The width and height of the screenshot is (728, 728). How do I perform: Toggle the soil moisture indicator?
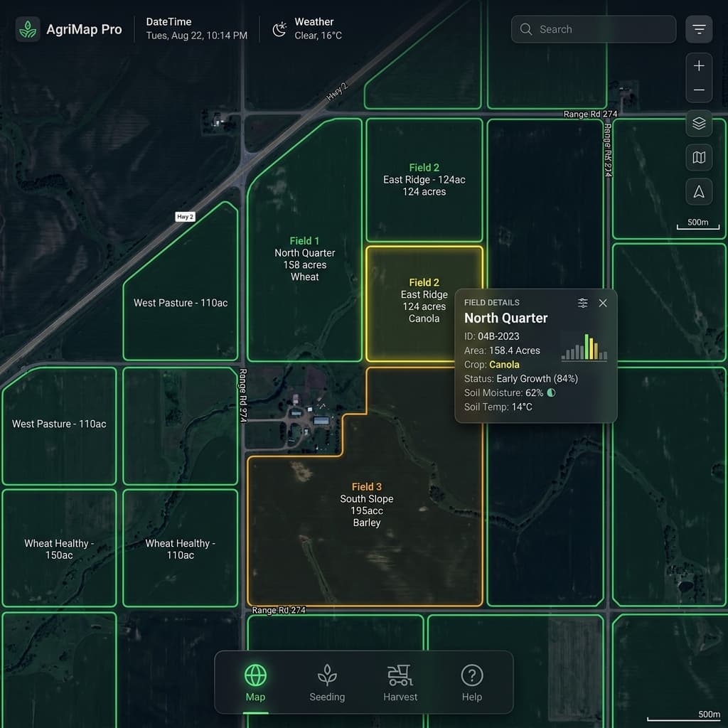pos(550,392)
